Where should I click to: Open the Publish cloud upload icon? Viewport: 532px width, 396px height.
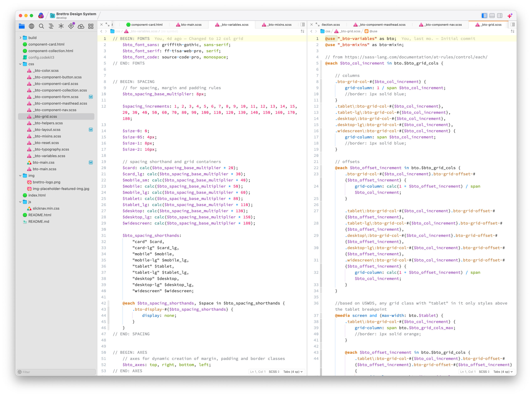[x=81, y=26]
